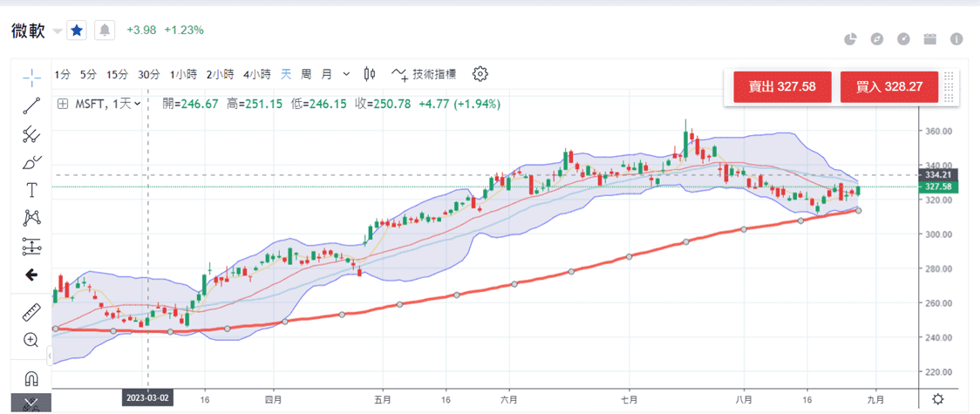Select the trend line drawing tool
Image resolution: width=980 pixels, height=414 pixels.
(x=31, y=105)
